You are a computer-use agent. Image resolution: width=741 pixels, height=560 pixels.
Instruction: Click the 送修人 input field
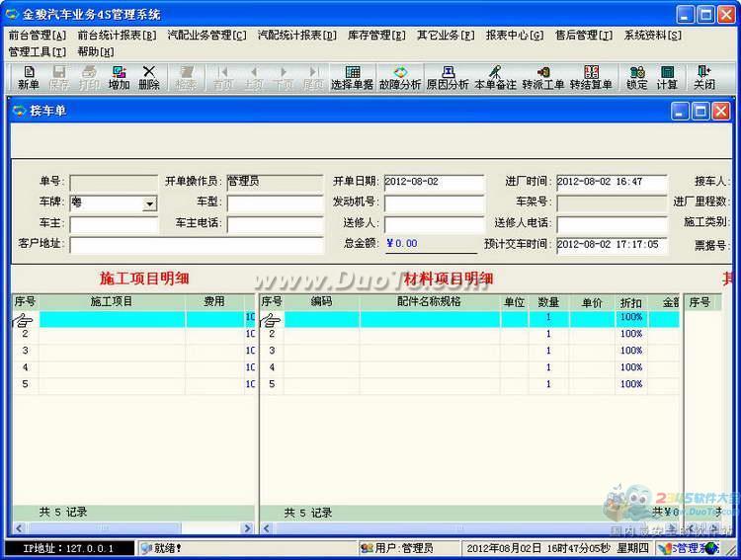434,224
